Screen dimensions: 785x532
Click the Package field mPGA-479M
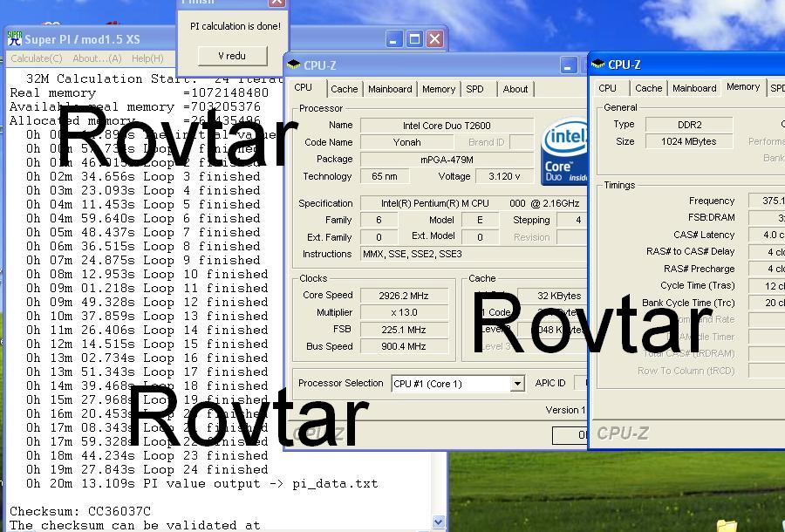pos(447,160)
